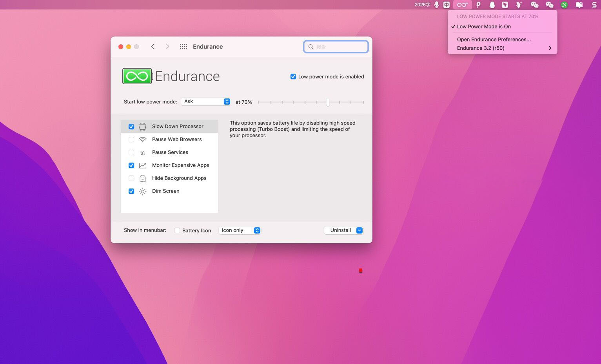The height and width of the screenshot is (364, 601).
Task: Check the Battery Icon checkbox
Action: click(177, 230)
